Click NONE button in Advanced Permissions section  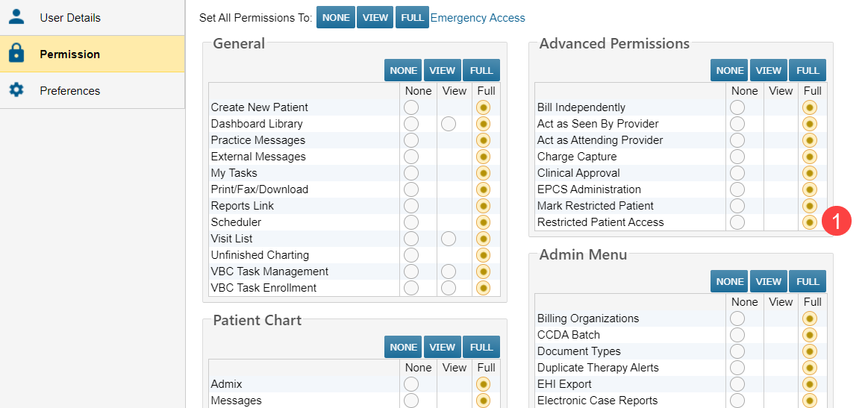coord(729,70)
